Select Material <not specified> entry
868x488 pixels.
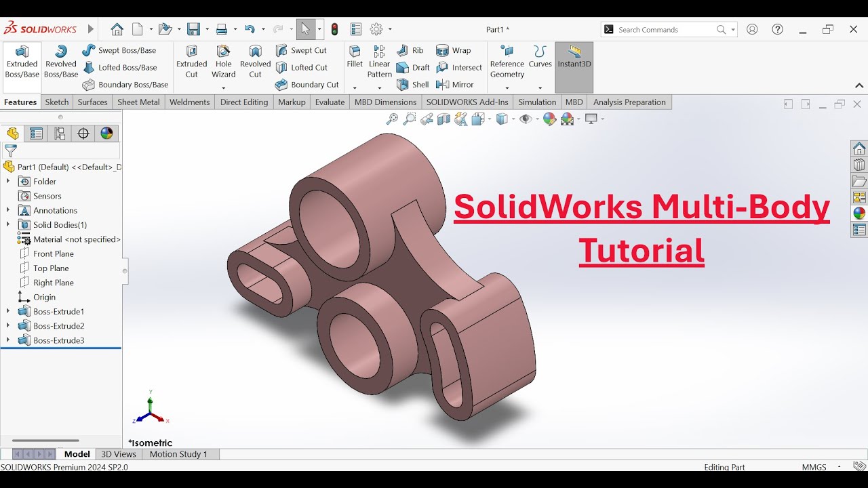point(69,239)
